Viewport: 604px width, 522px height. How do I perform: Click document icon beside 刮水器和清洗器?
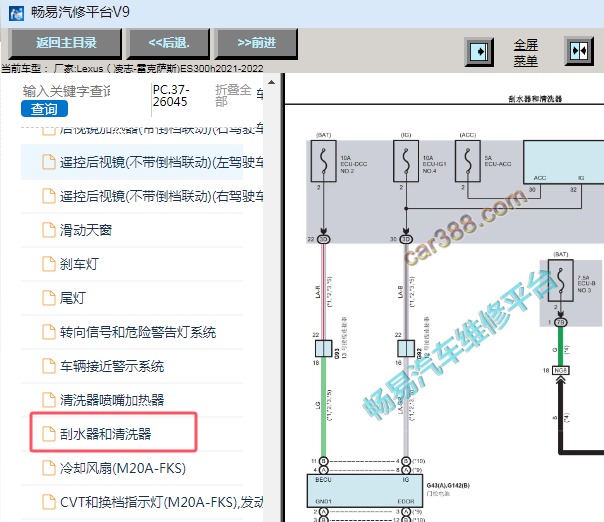49,434
